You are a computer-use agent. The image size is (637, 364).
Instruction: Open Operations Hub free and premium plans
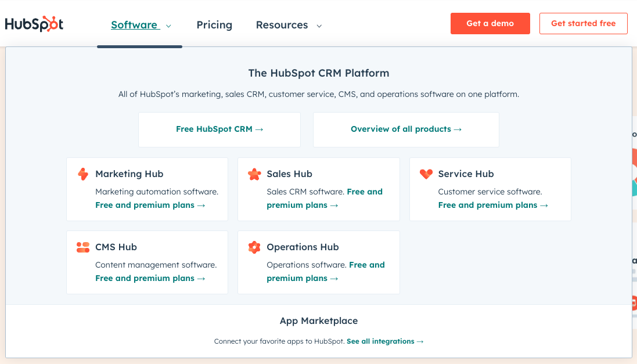[325, 271]
